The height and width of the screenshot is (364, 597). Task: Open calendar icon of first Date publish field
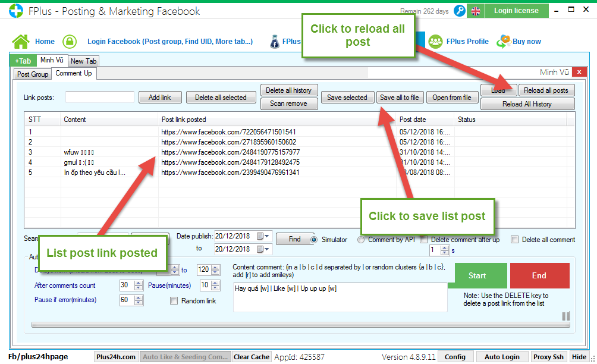260,236
